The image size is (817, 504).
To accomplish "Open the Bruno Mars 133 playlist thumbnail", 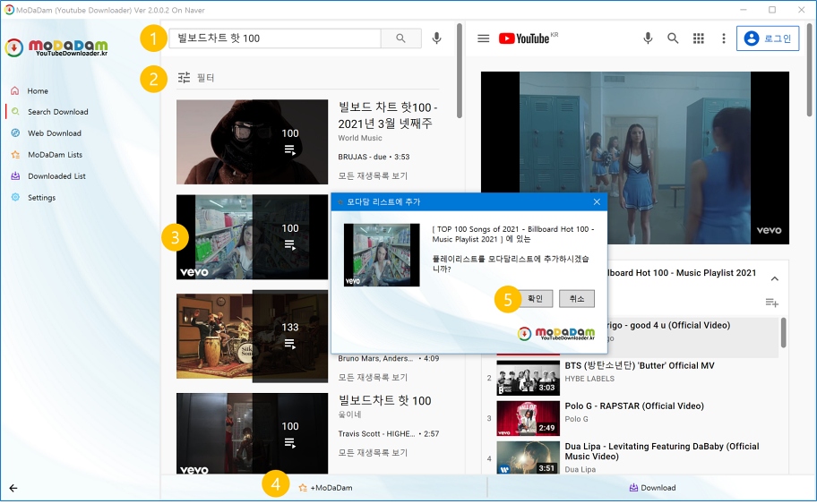I will 253,336.
